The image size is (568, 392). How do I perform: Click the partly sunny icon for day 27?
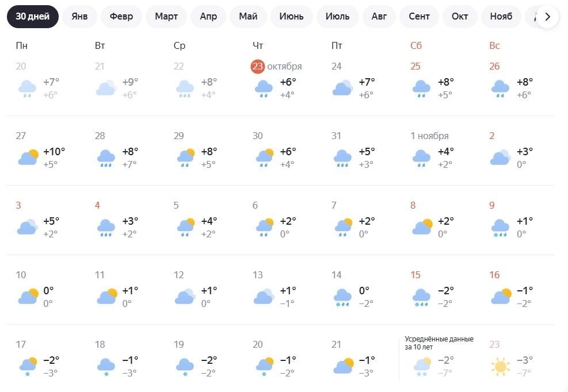(28, 157)
